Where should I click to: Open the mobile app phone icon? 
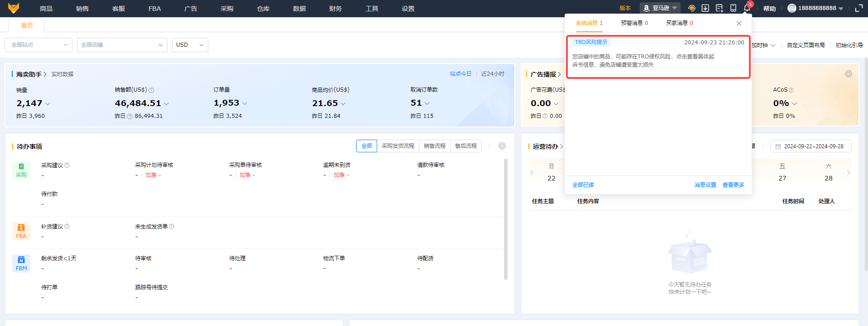[733, 8]
